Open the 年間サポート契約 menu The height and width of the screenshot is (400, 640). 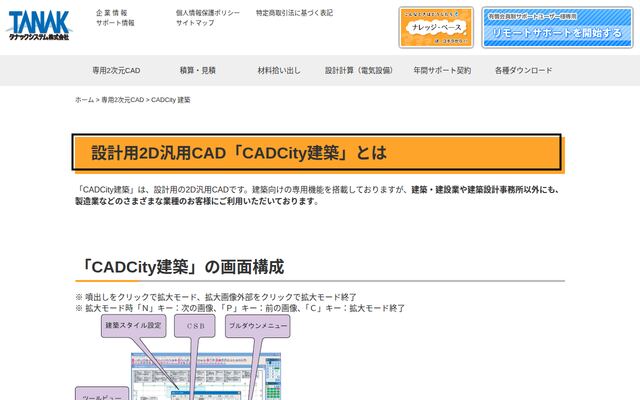pyautogui.click(x=442, y=70)
